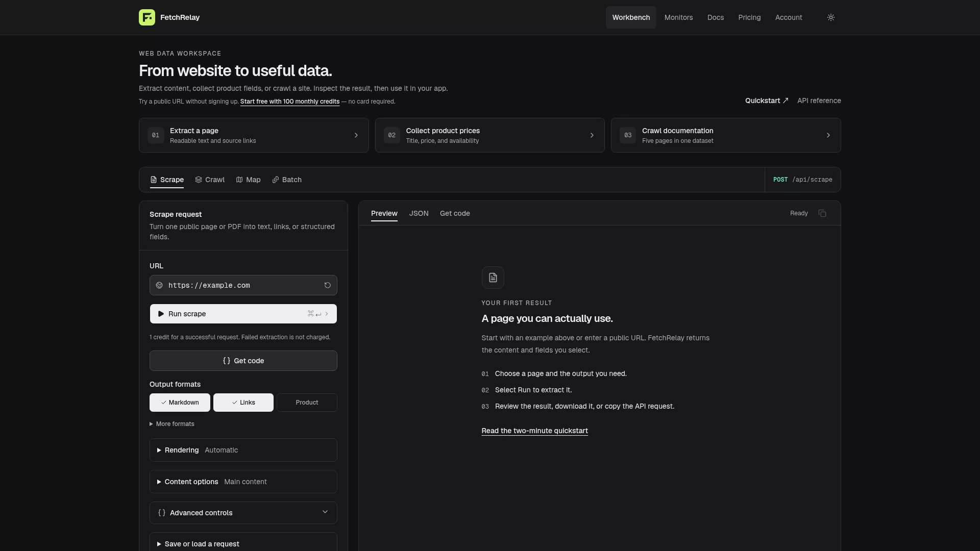
Task: Click the FetchRelay brand name
Action: coord(180,17)
